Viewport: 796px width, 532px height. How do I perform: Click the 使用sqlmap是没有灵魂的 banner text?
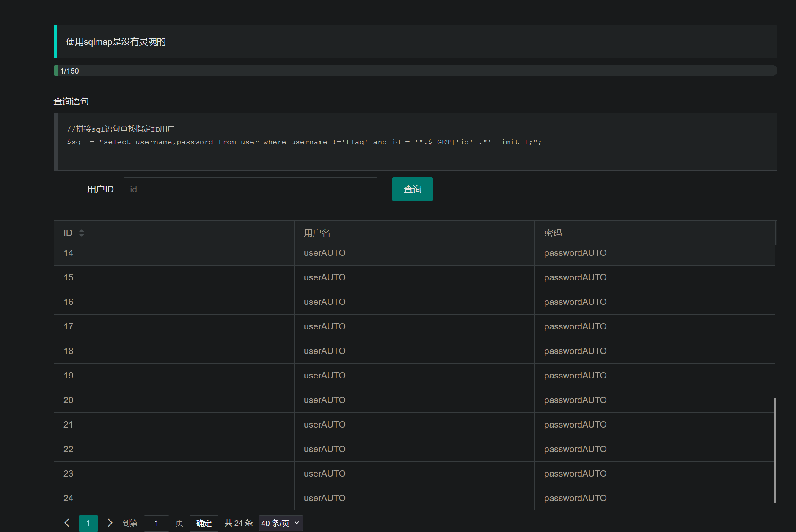click(x=116, y=42)
